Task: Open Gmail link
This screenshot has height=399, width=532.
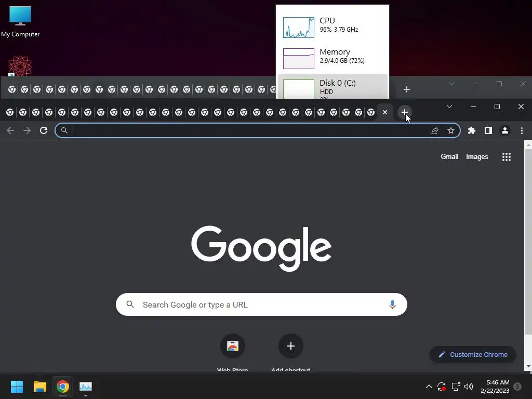Action: tap(449, 156)
